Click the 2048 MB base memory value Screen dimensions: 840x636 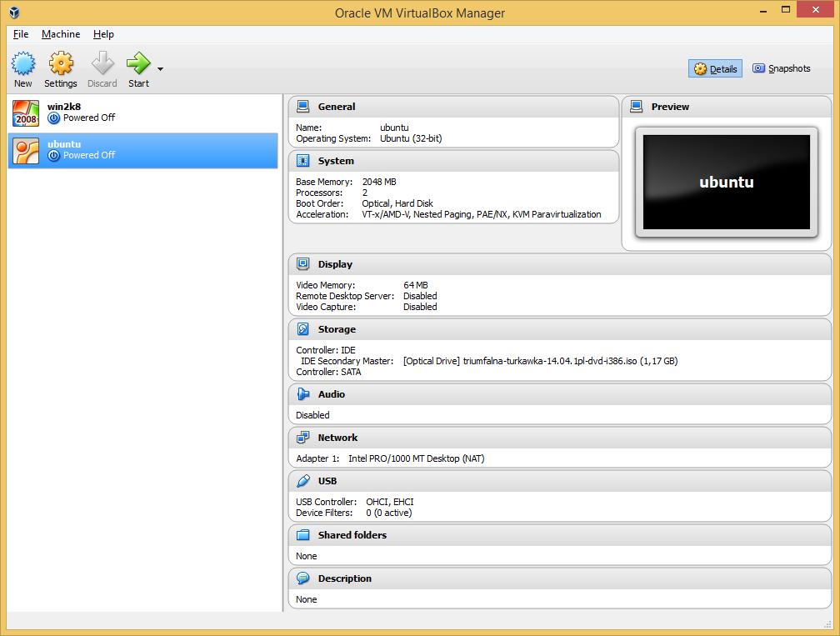(x=379, y=183)
